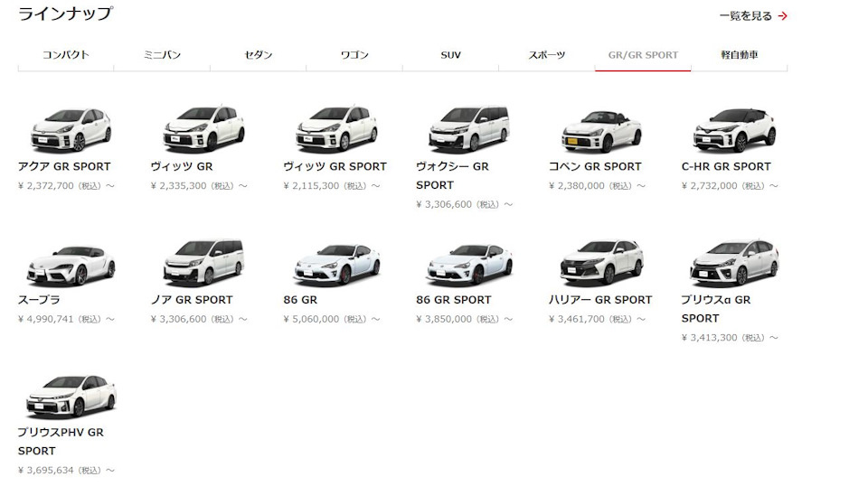This screenshot has height=486, width=868.
Task: Open the プリウスα GR SPORT name link
Action: tap(716, 309)
